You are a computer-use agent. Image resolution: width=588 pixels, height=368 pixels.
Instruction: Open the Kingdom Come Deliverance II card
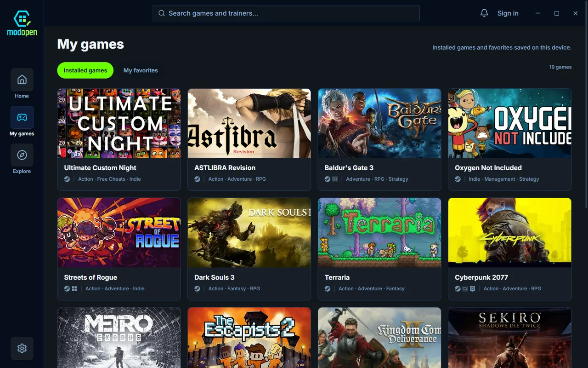pyautogui.click(x=379, y=338)
